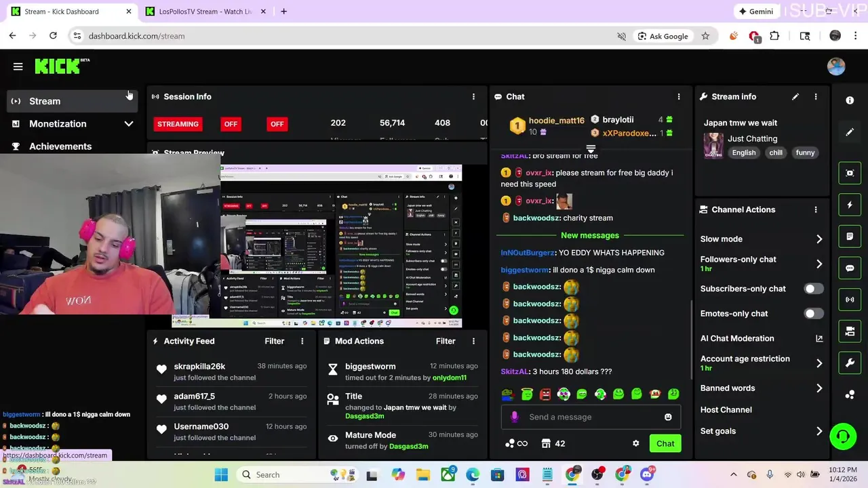Screen dimensions: 868x488
Task: Reload the dashboard page
Action: (53, 36)
